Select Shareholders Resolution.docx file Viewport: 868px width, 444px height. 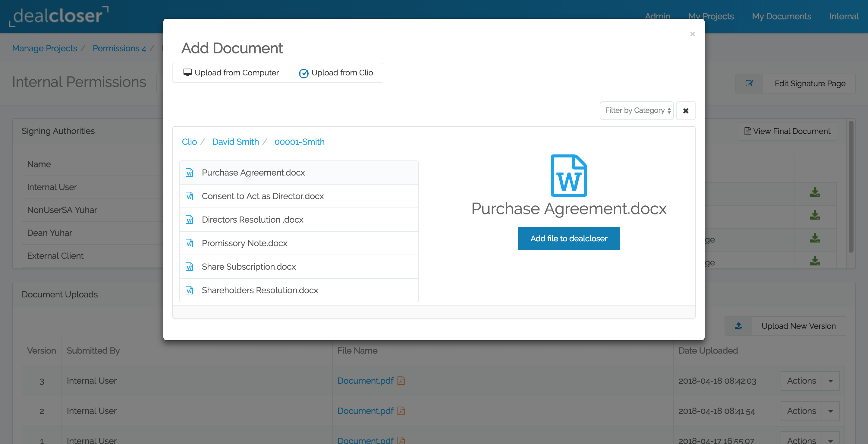click(299, 290)
